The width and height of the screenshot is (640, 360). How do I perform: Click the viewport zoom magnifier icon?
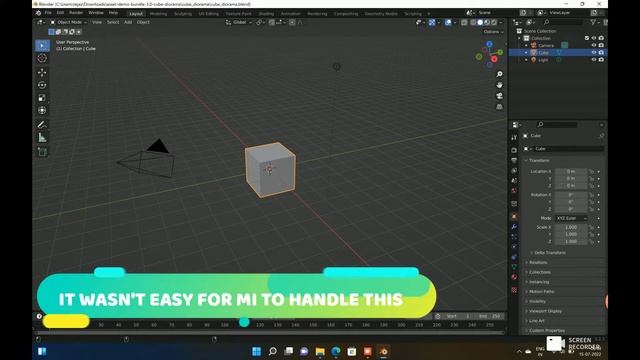click(499, 74)
